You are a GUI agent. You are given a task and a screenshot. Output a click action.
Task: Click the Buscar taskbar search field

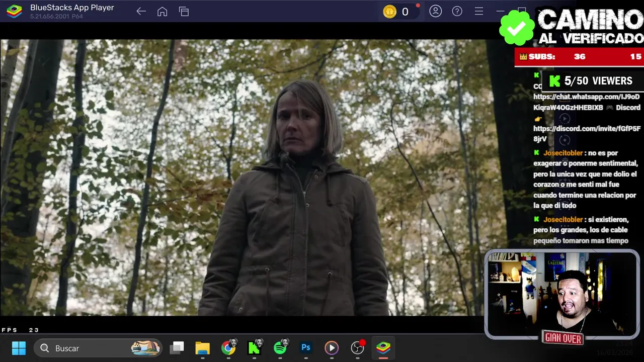coord(99,348)
